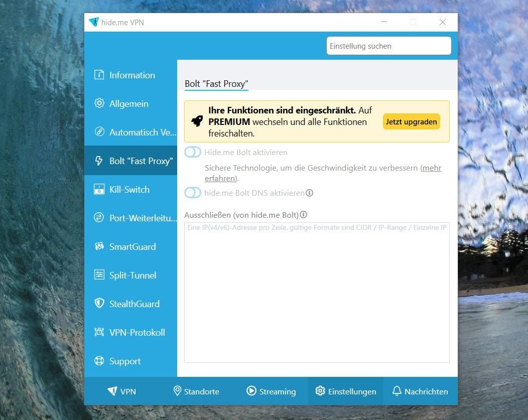The width and height of the screenshot is (528, 420).
Task: Click the Automatisch Verbinden sidebar icon
Action: click(99, 132)
